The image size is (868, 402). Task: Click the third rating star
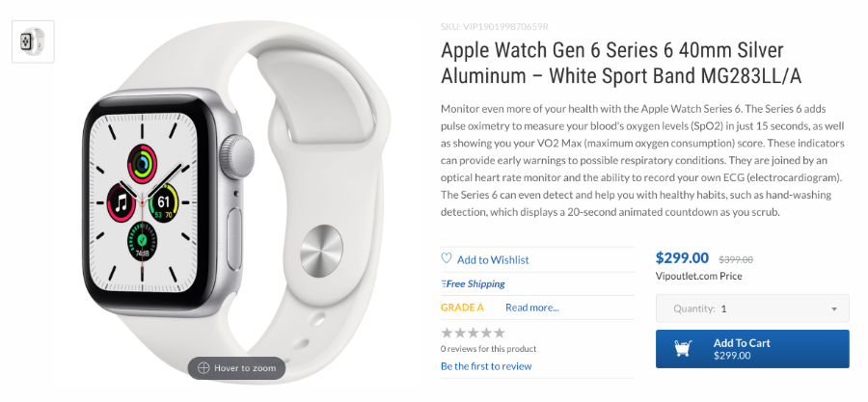(x=474, y=333)
